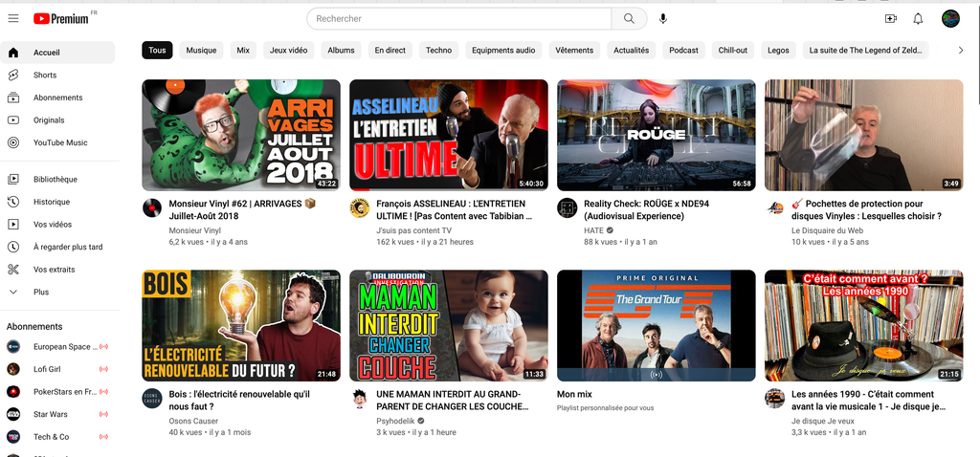Filter by Jeux vidéo chip
The height and width of the screenshot is (457, 980).
[288, 50]
